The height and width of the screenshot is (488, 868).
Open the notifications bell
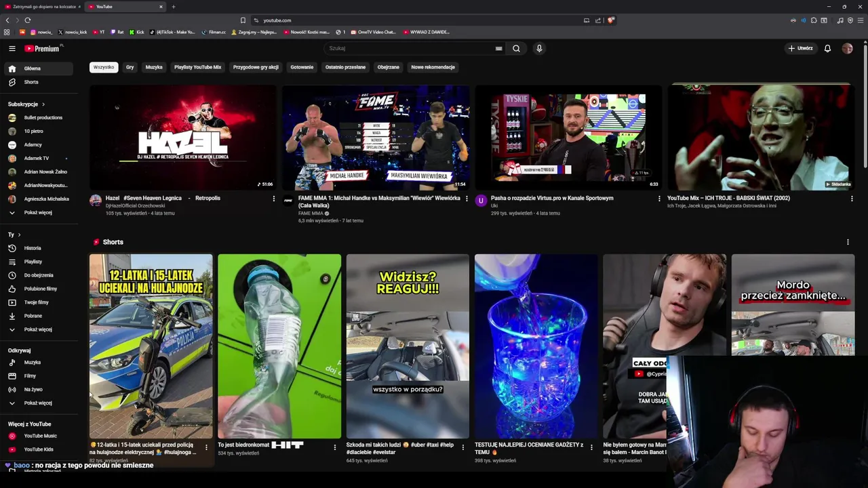pyautogui.click(x=827, y=48)
